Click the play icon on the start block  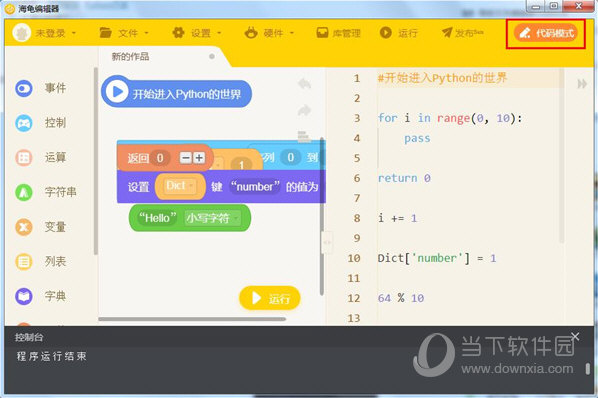pos(117,91)
